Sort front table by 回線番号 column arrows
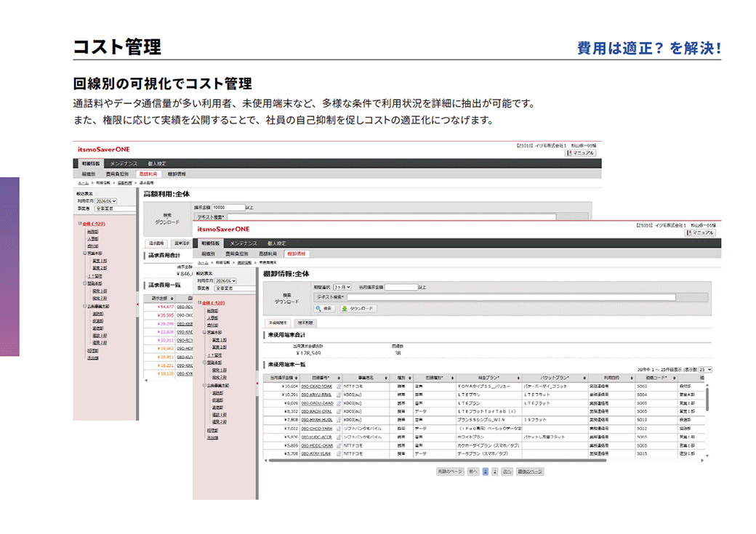This screenshot has height=534, width=756. 339,378
